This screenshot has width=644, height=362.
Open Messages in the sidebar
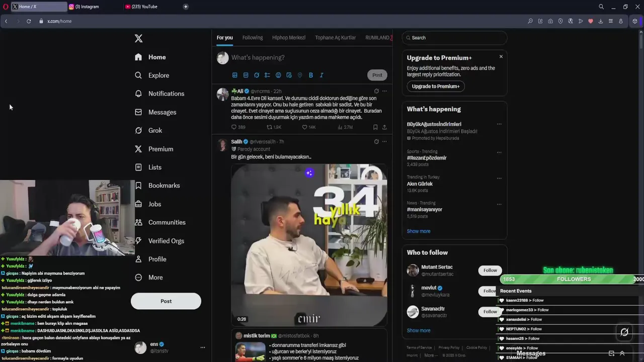pyautogui.click(x=155, y=112)
